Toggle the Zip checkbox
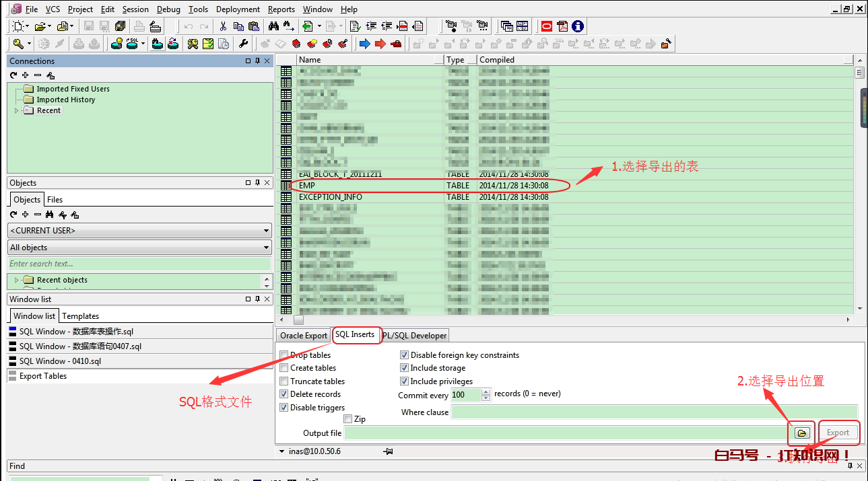The image size is (868, 481). (x=347, y=419)
